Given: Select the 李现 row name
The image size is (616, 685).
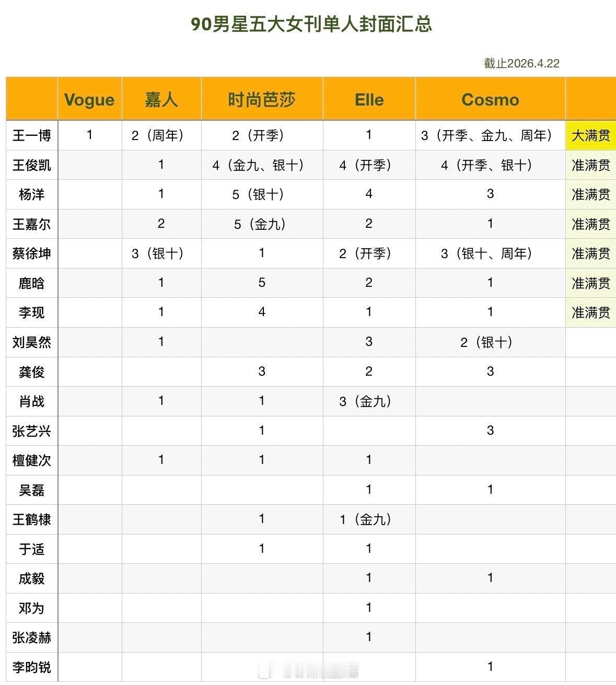Looking at the screenshot, I should click(32, 313).
